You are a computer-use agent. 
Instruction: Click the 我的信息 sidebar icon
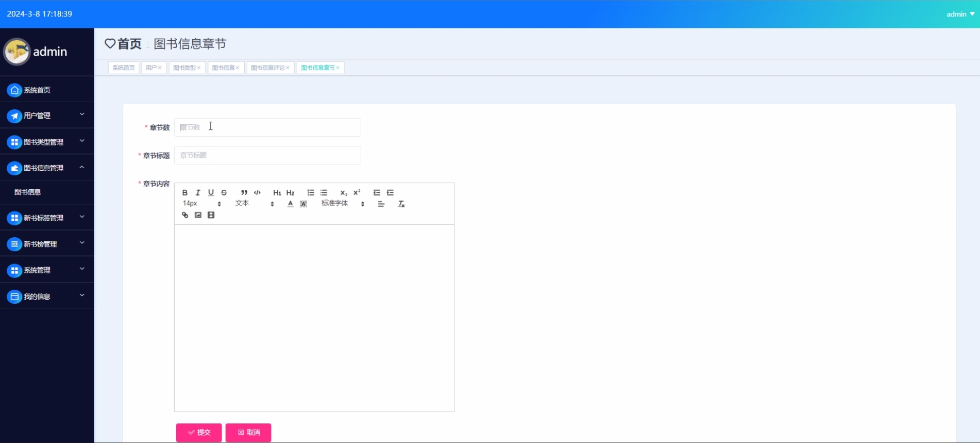(x=14, y=297)
